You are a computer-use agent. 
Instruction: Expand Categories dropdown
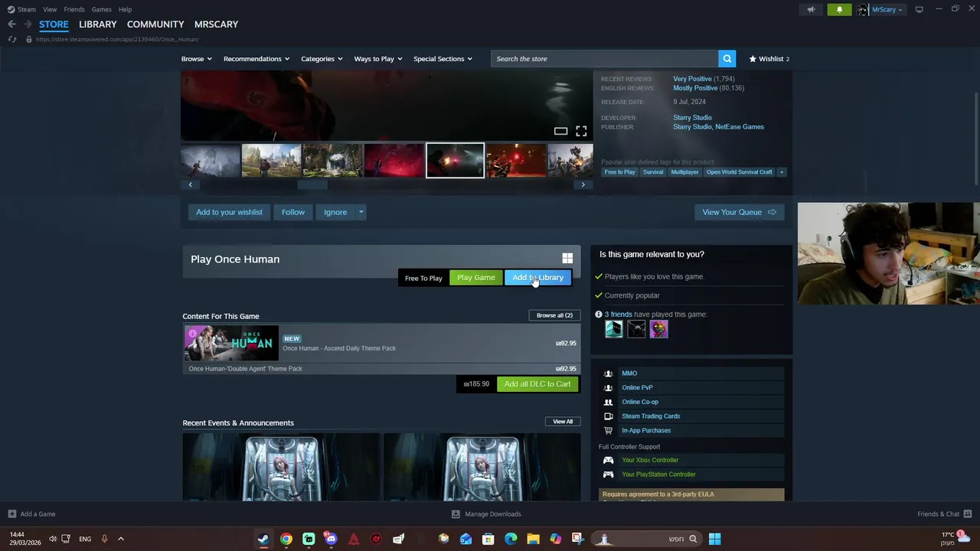(x=322, y=59)
